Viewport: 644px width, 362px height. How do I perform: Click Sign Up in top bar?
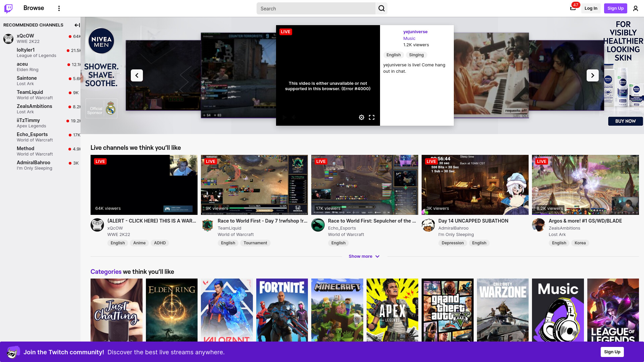pyautogui.click(x=615, y=8)
